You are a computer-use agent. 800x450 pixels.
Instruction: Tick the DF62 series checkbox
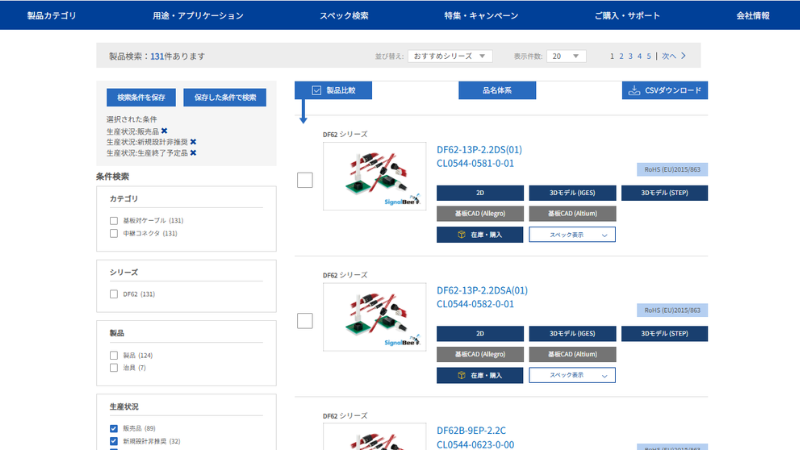114,294
